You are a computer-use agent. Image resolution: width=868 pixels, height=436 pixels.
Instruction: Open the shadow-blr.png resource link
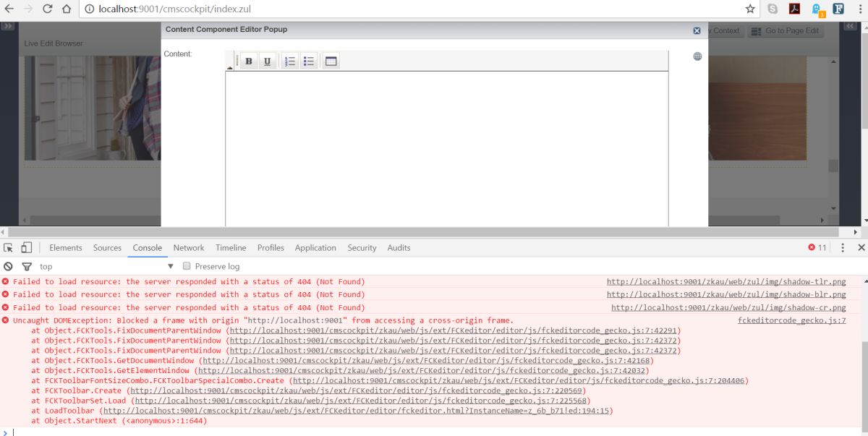coord(726,295)
